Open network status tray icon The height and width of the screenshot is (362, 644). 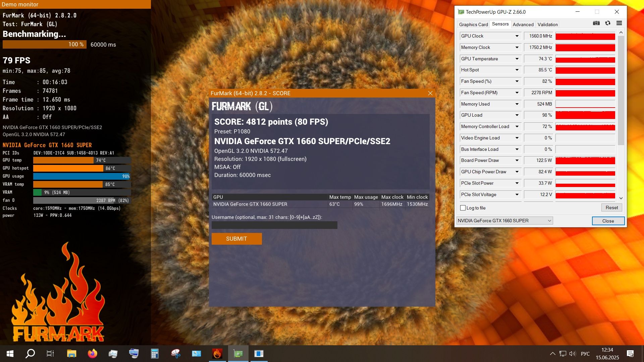click(563, 354)
